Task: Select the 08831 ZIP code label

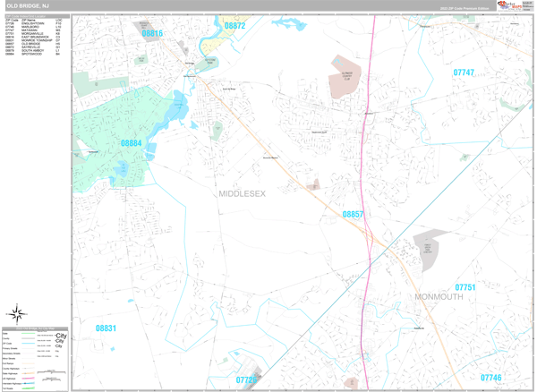Action: click(106, 328)
